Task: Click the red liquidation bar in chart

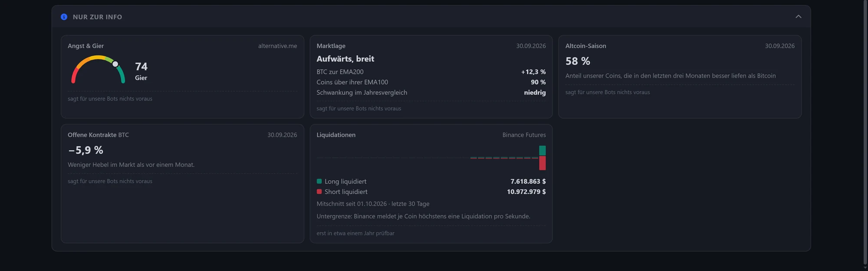Action: coord(542,163)
